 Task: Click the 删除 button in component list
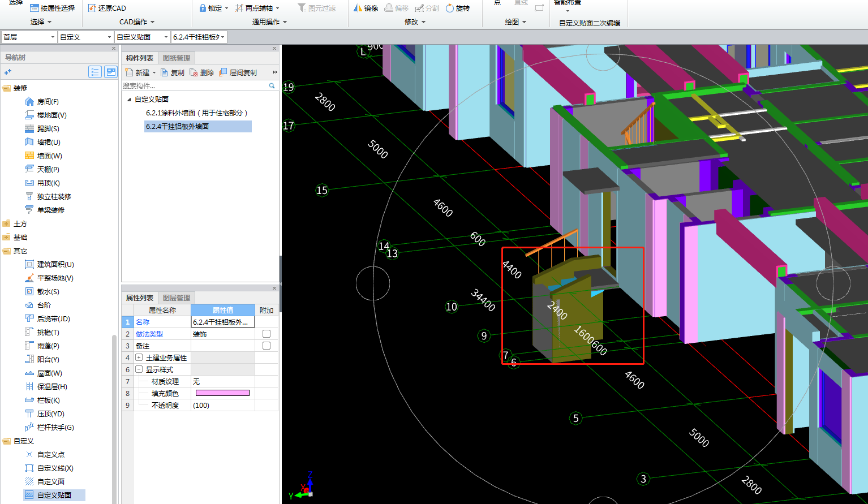click(202, 72)
